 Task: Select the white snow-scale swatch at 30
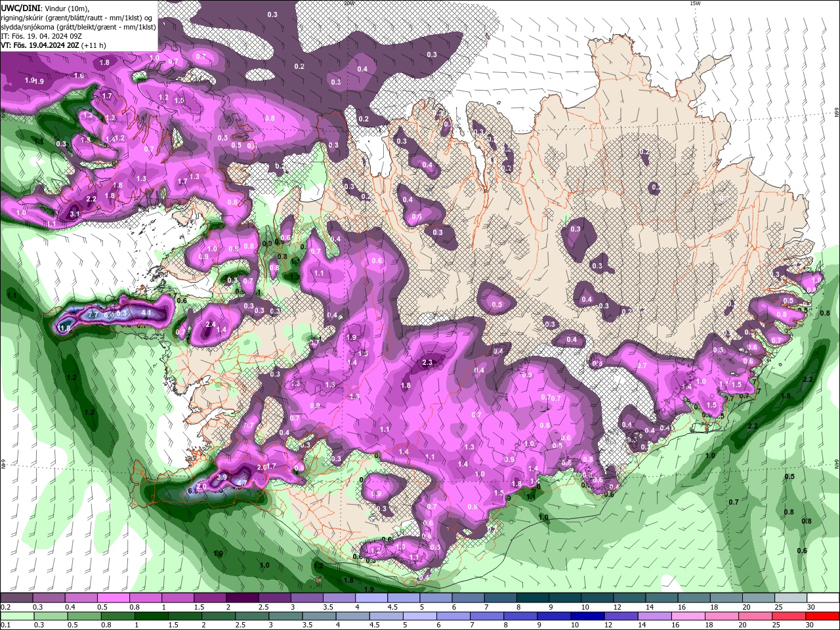pos(822,598)
